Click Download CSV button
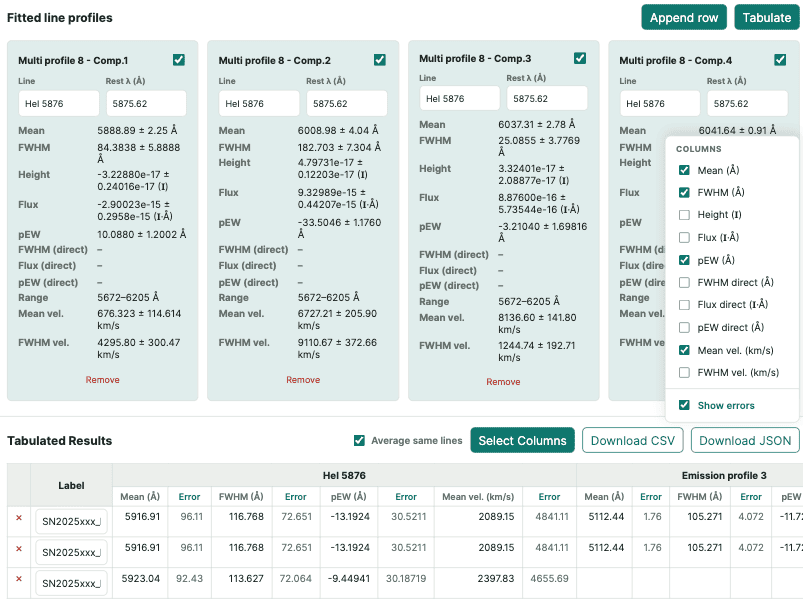Viewport: 803px width, 604px height. (632, 440)
